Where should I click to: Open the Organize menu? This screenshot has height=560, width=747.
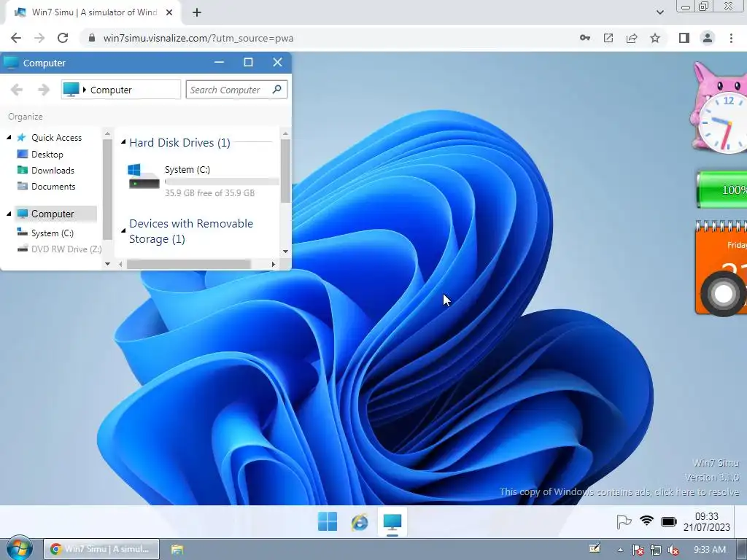point(26,116)
